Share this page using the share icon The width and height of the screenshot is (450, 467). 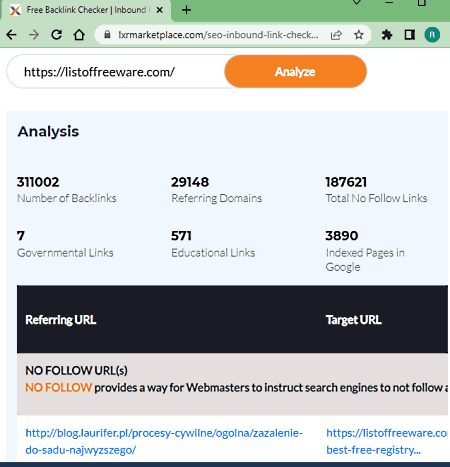tap(336, 35)
